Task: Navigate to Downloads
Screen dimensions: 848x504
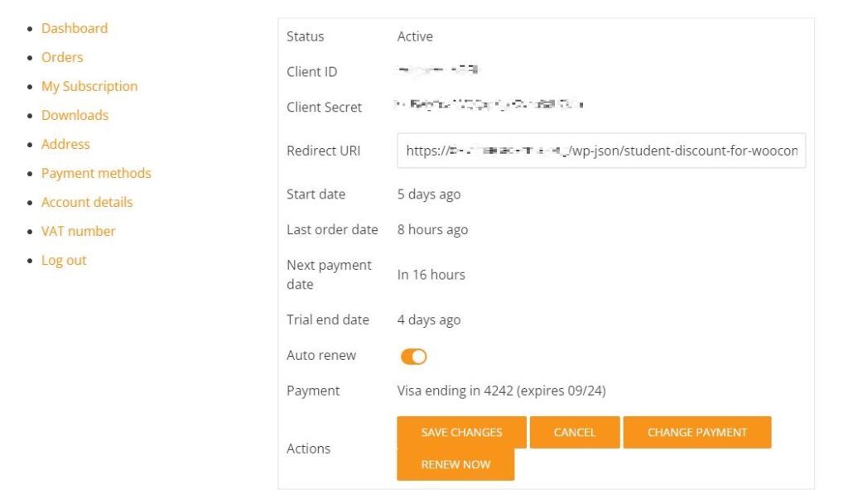Action: 75,115
